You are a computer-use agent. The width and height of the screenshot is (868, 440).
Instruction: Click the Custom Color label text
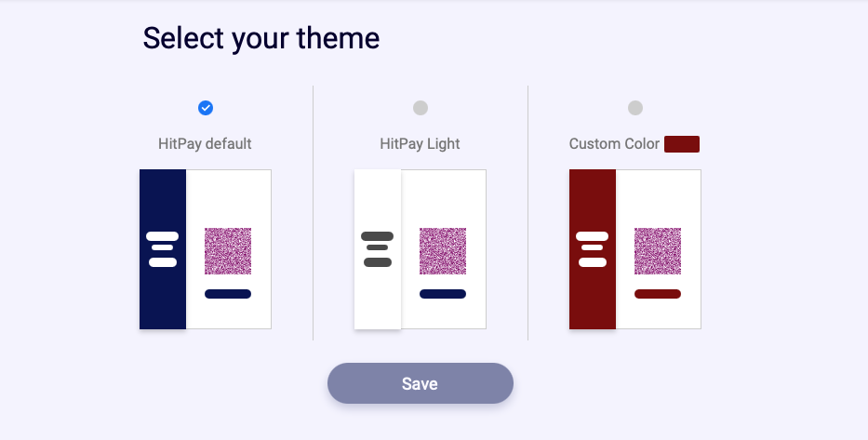click(614, 144)
